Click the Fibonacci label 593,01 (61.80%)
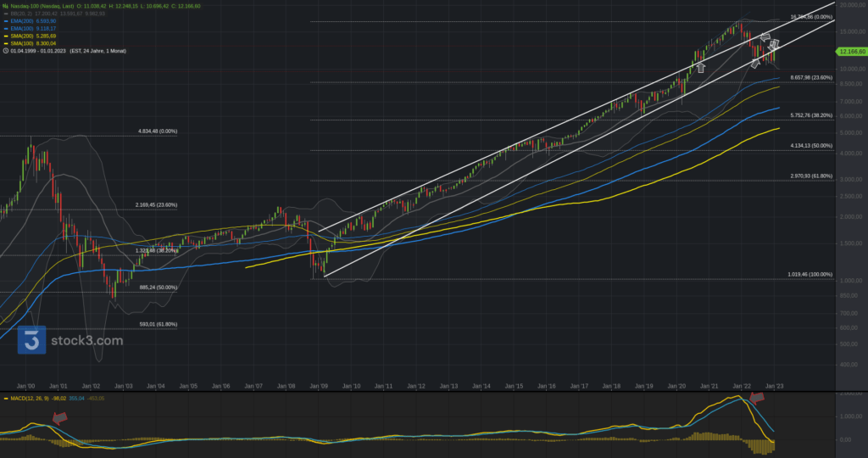The image size is (868, 458). 159,325
